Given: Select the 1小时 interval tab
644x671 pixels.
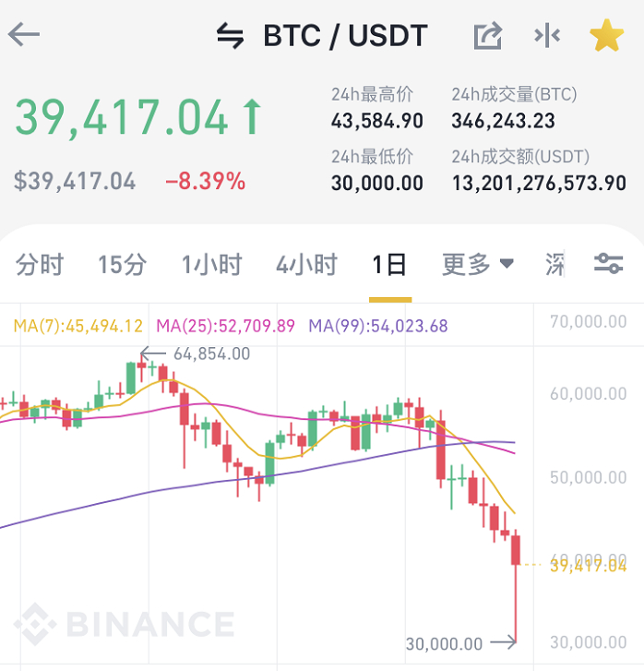Looking at the screenshot, I should 211,265.
